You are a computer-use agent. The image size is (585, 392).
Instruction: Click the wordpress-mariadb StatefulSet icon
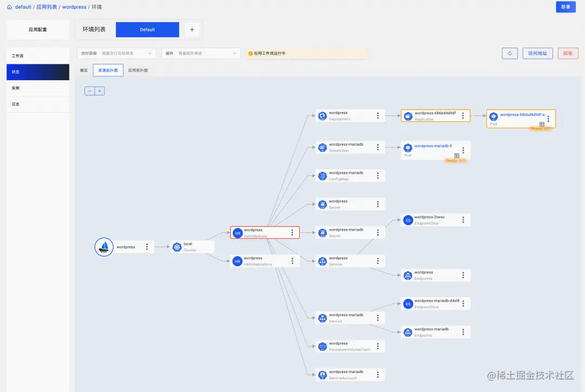pyautogui.click(x=322, y=148)
